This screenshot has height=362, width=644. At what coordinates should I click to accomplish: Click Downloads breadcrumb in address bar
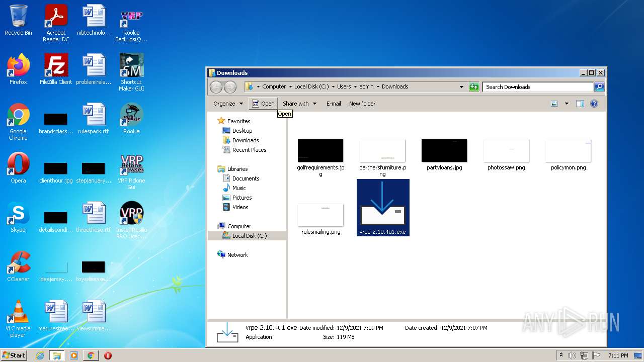395,87
